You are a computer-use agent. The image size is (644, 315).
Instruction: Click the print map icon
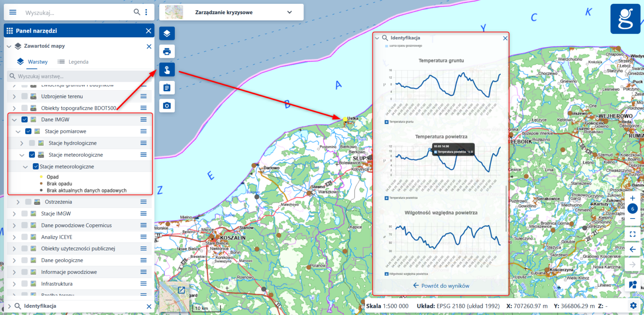click(x=167, y=52)
